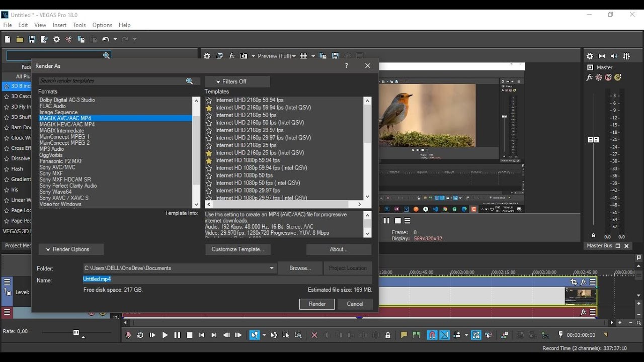The image size is (644, 362).
Task: Click the About... button
Action: pyautogui.click(x=339, y=249)
